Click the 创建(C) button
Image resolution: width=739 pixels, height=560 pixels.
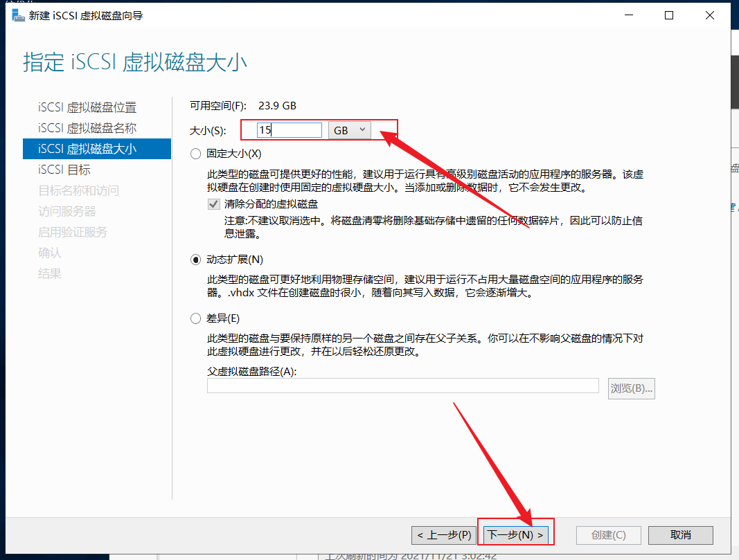[609, 535]
